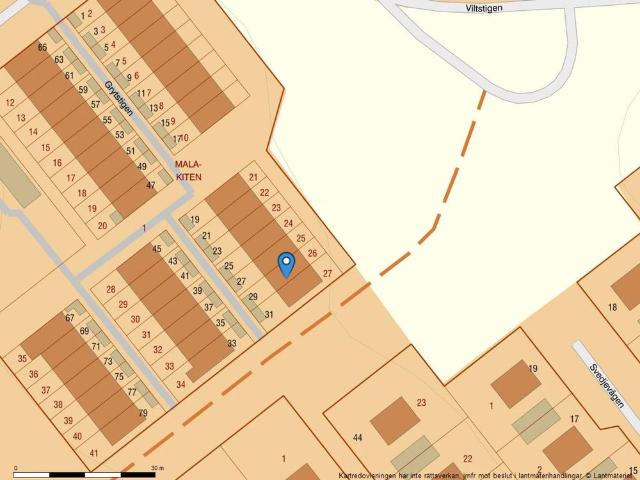Select address number 45 on map
Viewport: 640px width, 480px height.
coord(156,248)
